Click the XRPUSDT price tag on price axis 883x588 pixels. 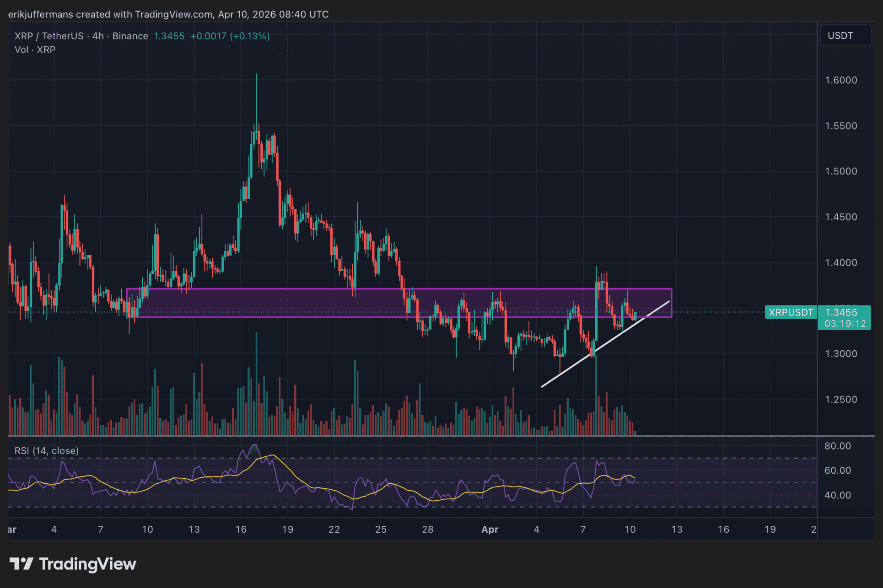791,312
